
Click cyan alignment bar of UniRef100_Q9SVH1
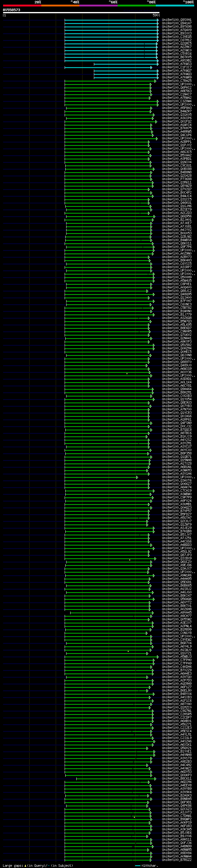(111, 20)
